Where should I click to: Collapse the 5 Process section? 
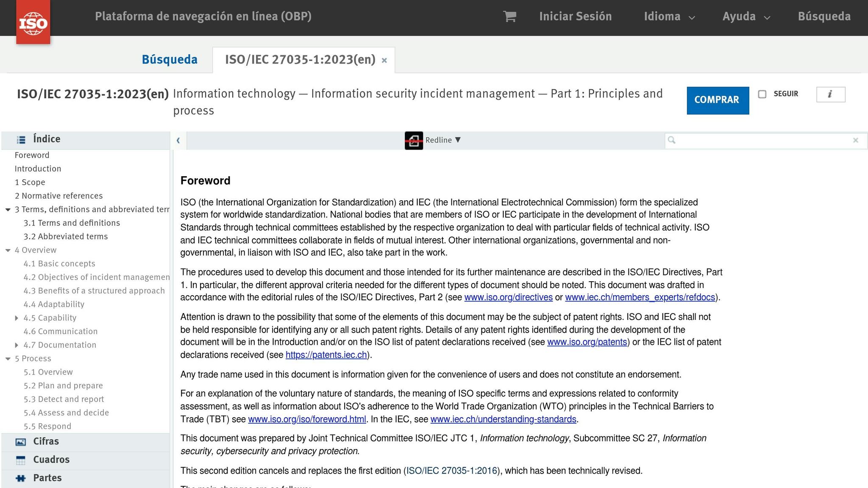[8, 359]
